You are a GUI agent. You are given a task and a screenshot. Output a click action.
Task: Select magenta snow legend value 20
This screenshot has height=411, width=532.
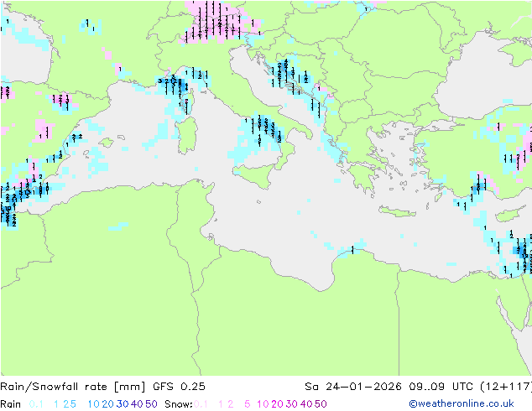click(277, 404)
